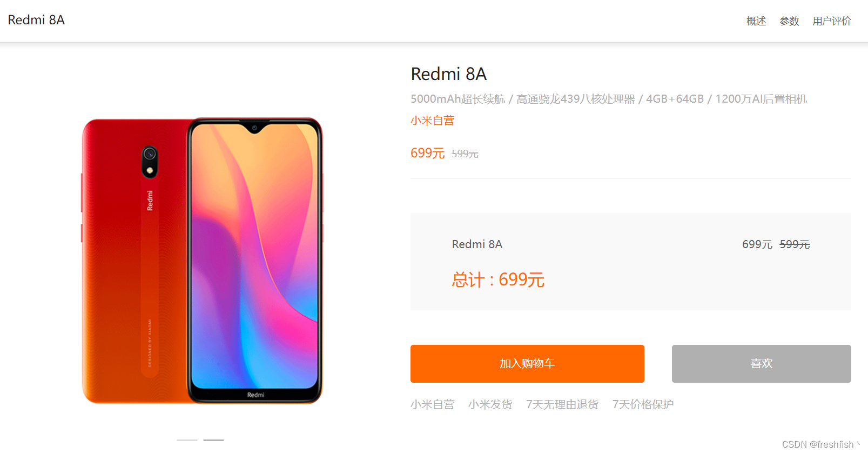
Task: Click the large Redmi 8A product title
Action: [x=448, y=74]
